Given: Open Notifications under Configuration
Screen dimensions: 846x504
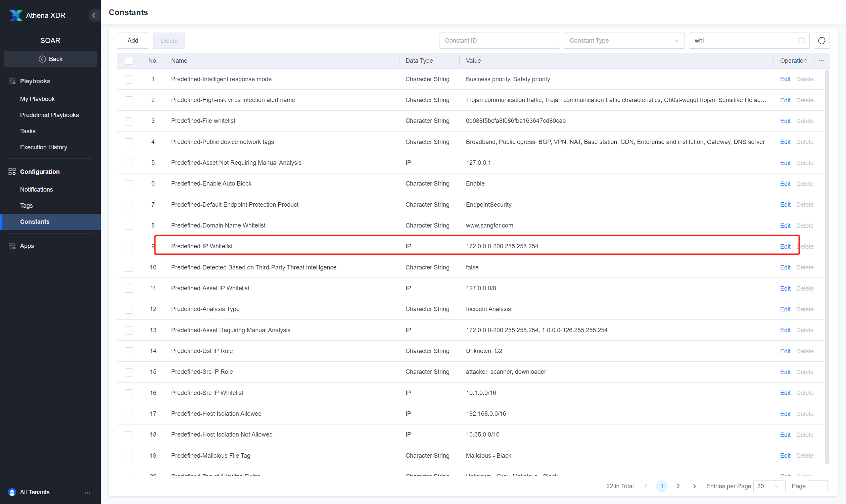Looking at the screenshot, I should (36, 190).
